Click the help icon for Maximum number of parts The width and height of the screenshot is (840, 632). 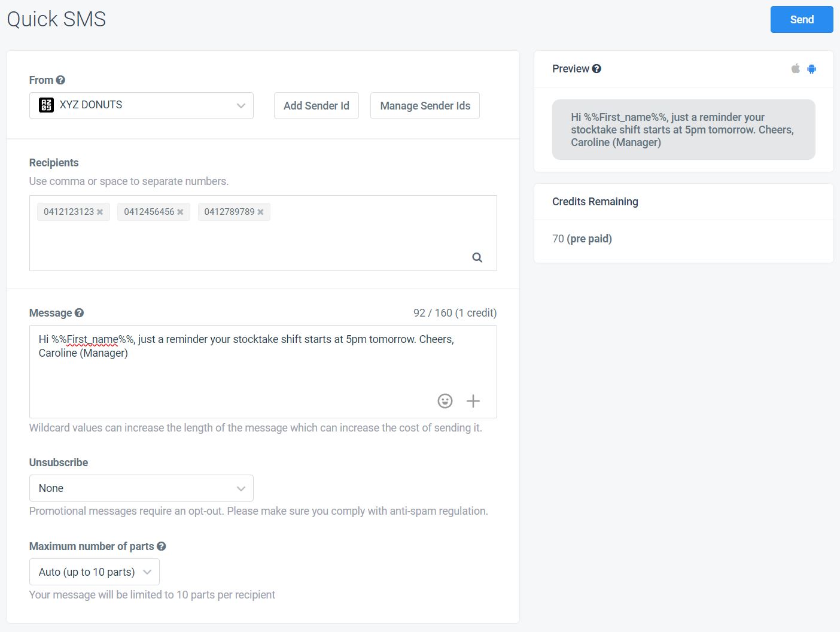[x=162, y=546]
